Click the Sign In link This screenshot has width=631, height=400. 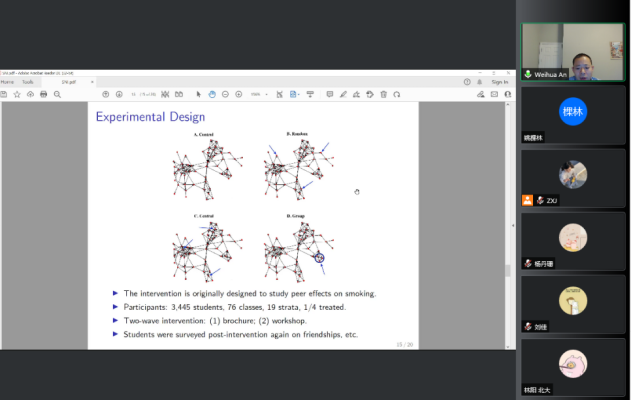(x=500, y=82)
